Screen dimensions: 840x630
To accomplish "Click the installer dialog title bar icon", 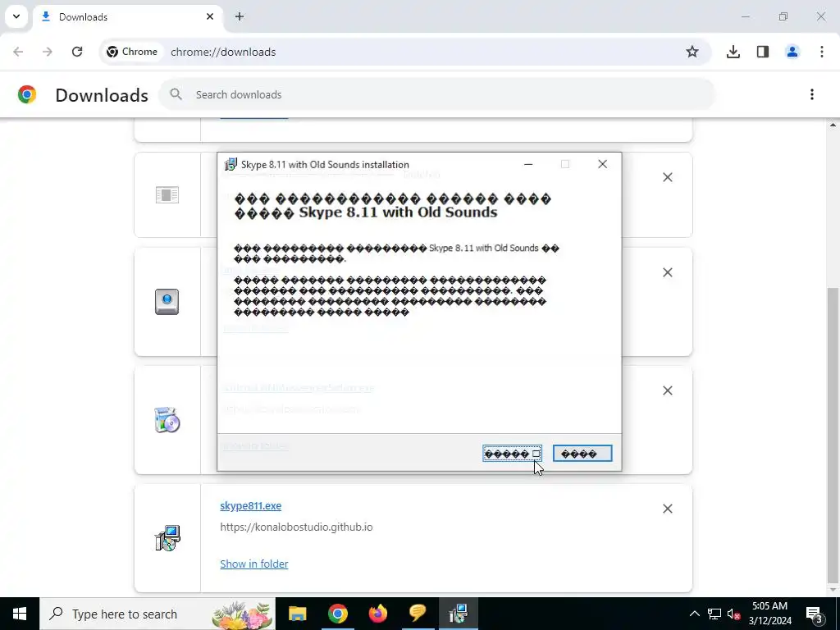I will tap(231, 164).
